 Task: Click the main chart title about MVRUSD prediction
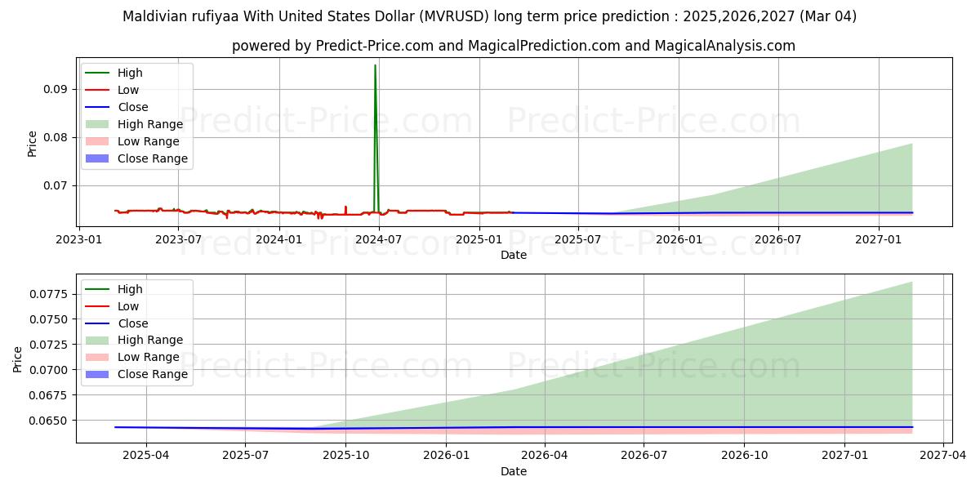[x=489, y=16]
